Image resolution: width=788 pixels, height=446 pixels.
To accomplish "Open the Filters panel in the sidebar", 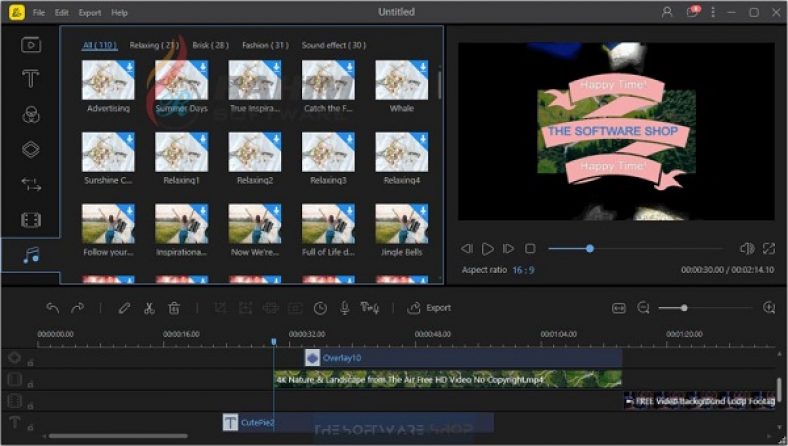I will click(31, 115).
